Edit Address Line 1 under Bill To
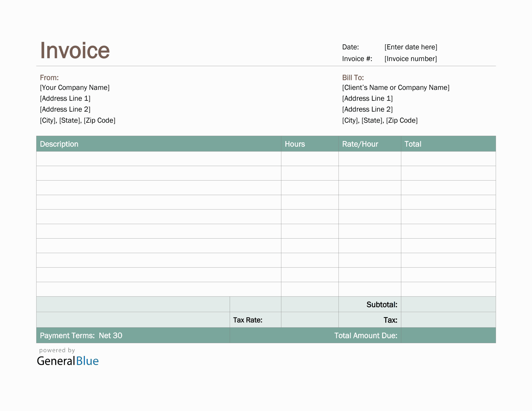532x411 pixels. (x=368, y=98)
